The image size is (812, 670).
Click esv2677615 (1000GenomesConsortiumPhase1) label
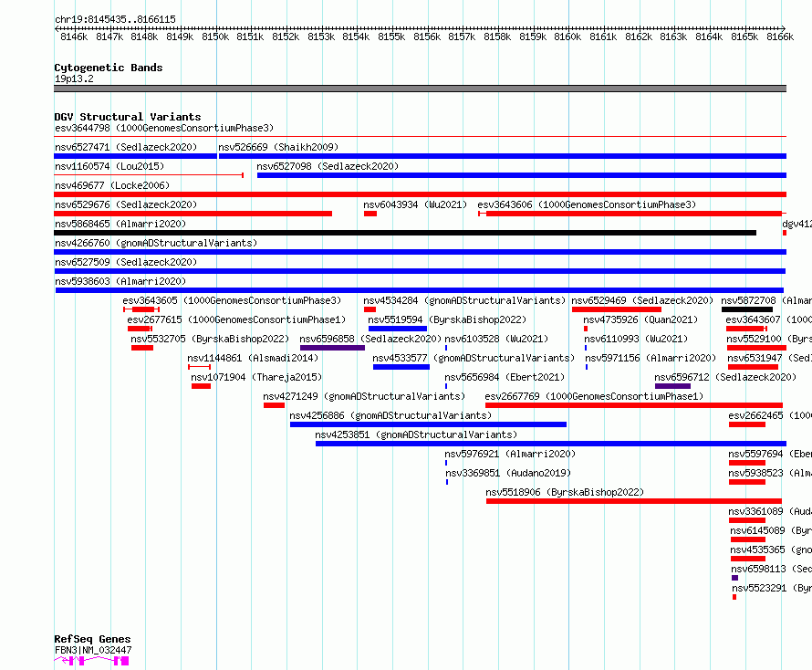click(x=236, y=319)
